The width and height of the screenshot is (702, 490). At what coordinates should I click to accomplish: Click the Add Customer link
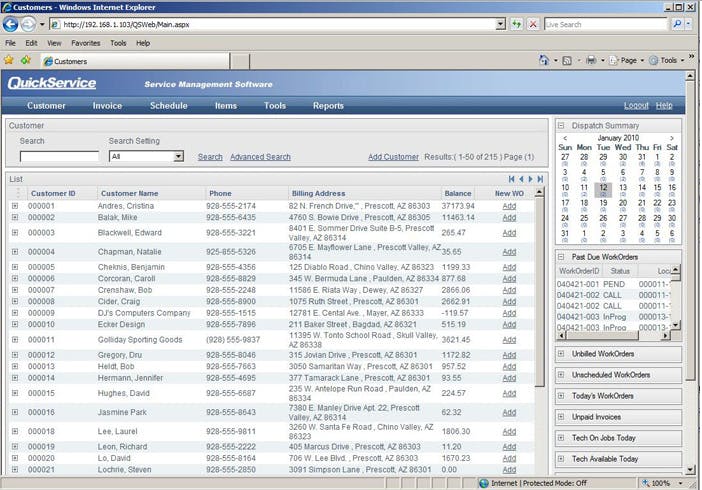pyautogui.click(x=393, y=157)
